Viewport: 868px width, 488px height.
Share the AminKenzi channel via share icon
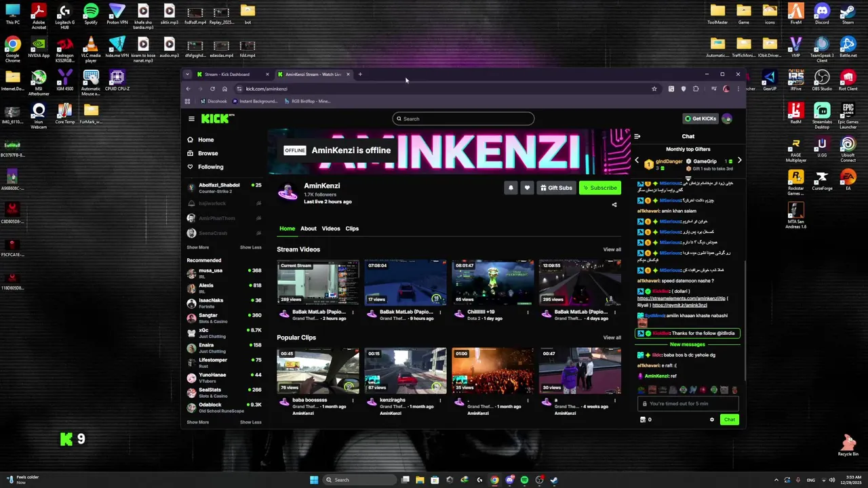pyautogui.click(x=614, y=205)
